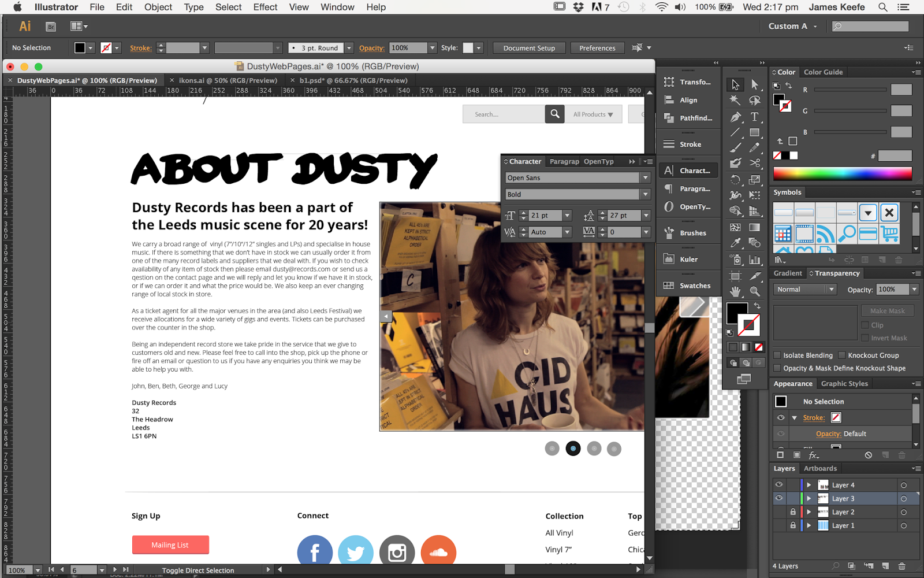Viewport: 924px width, 578px height.
Task: Select the Scale tool
Action: click(755, 179)
